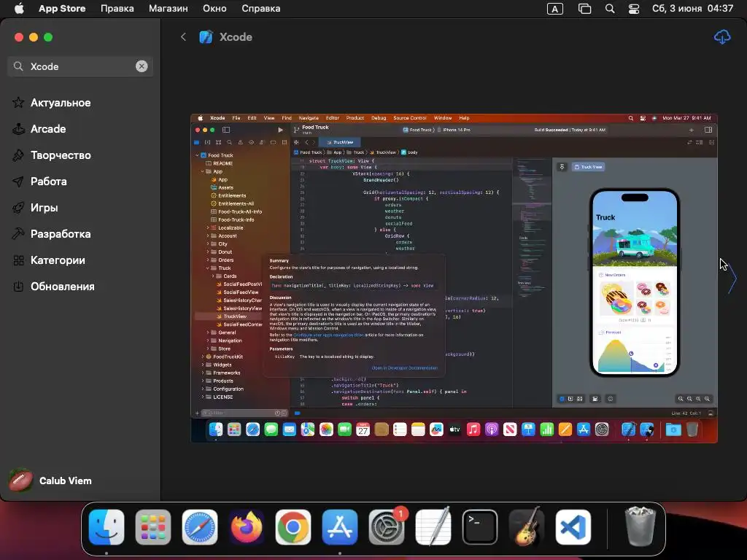Click the Xcode app icon in header
Image resolution: width=747 pixels, height=560 pixels.
(206, 36)
